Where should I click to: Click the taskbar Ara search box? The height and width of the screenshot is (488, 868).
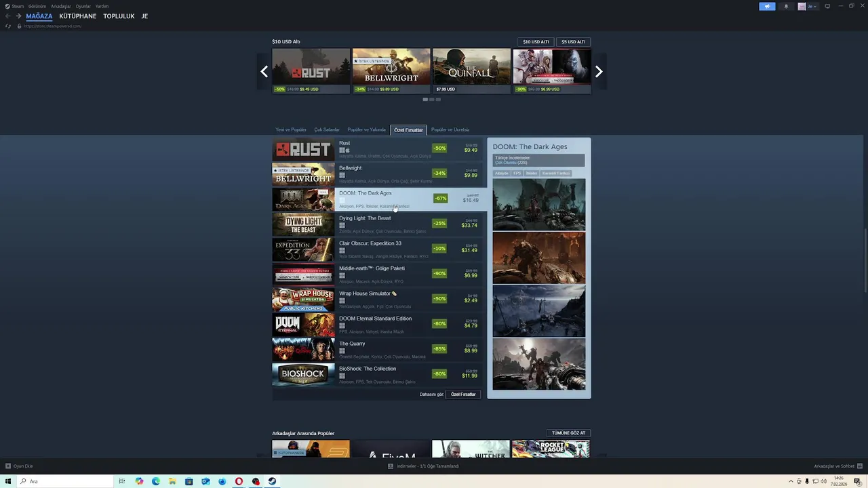click(x=65, y=481)
